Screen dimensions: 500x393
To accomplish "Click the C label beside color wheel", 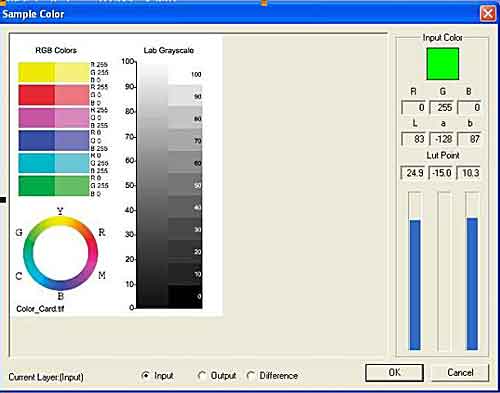I will tap(19, 276).
